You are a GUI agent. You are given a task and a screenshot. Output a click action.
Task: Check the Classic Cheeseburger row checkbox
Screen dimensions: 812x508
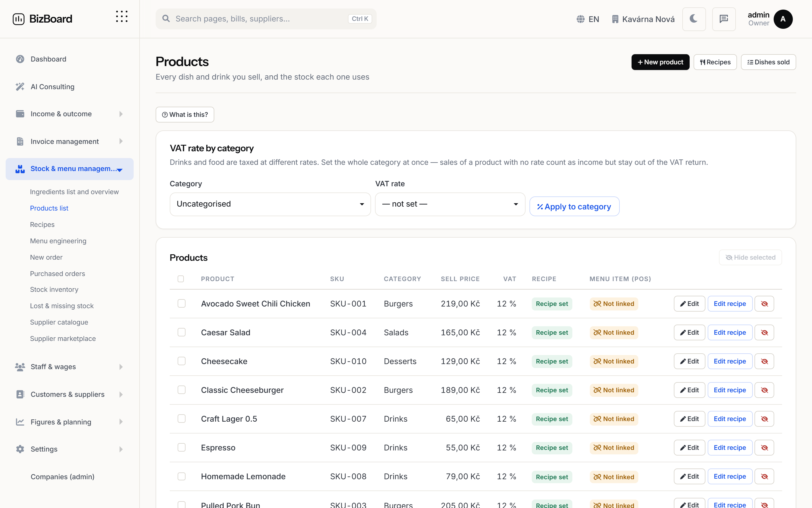pos(182,390)
